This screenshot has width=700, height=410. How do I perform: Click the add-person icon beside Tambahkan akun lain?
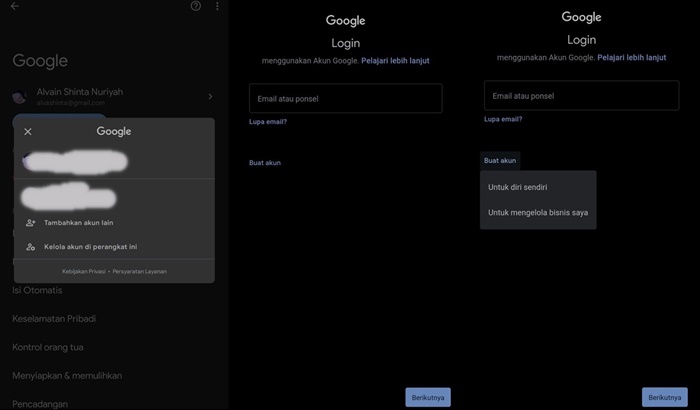30,222
